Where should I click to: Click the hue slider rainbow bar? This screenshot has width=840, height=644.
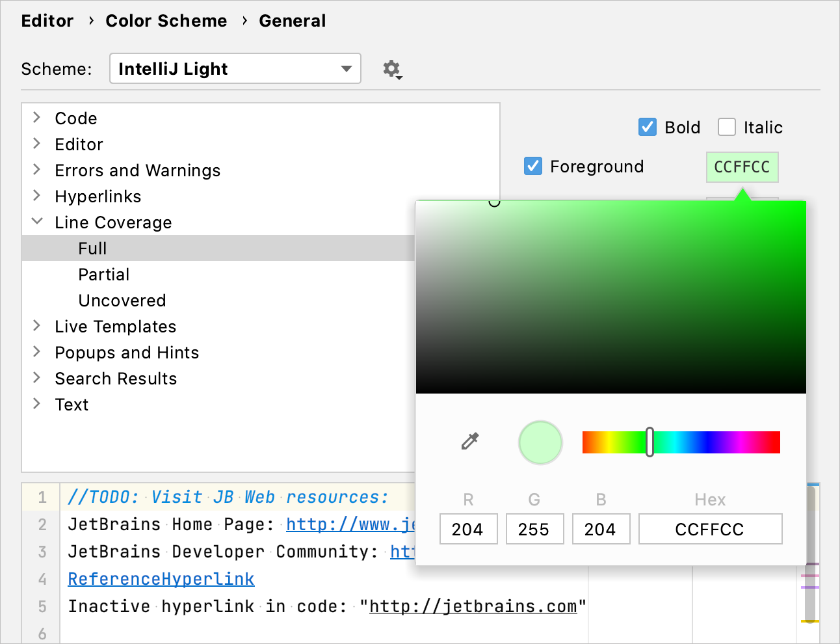pyautogui.click(x=681, y=442)
